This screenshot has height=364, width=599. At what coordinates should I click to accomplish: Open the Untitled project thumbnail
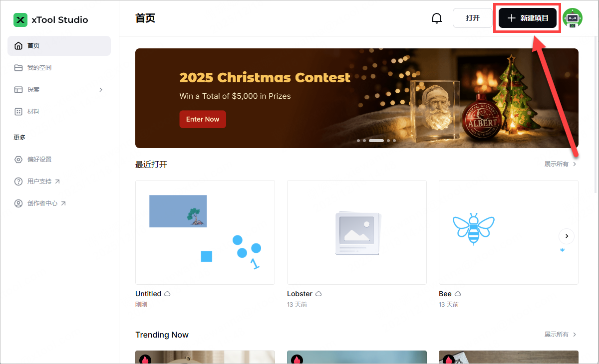click(x=205, y=232)
